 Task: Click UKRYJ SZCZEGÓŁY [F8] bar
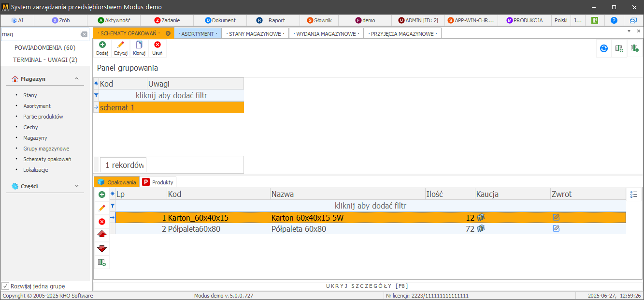click(367, 286)
